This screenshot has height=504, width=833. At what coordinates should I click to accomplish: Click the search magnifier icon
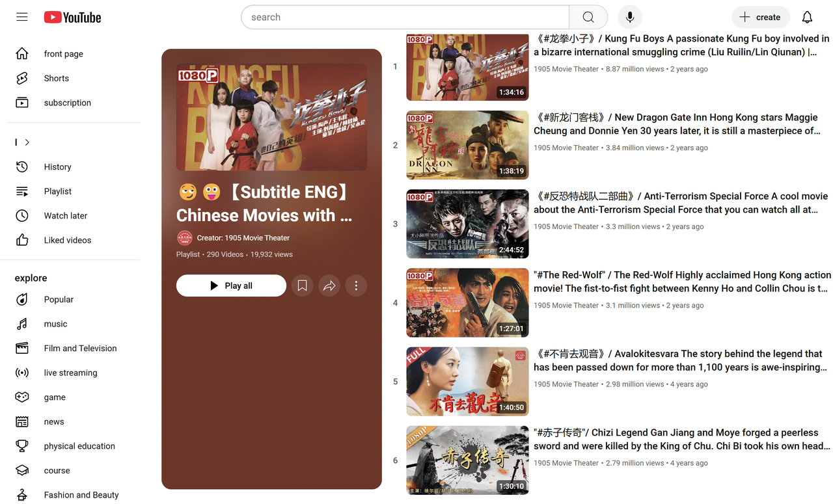point(588,17)
